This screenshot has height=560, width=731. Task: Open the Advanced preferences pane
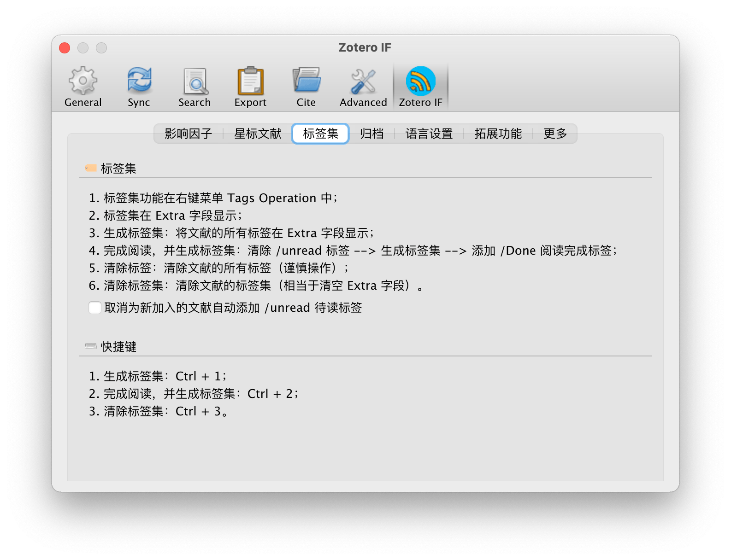363,87
